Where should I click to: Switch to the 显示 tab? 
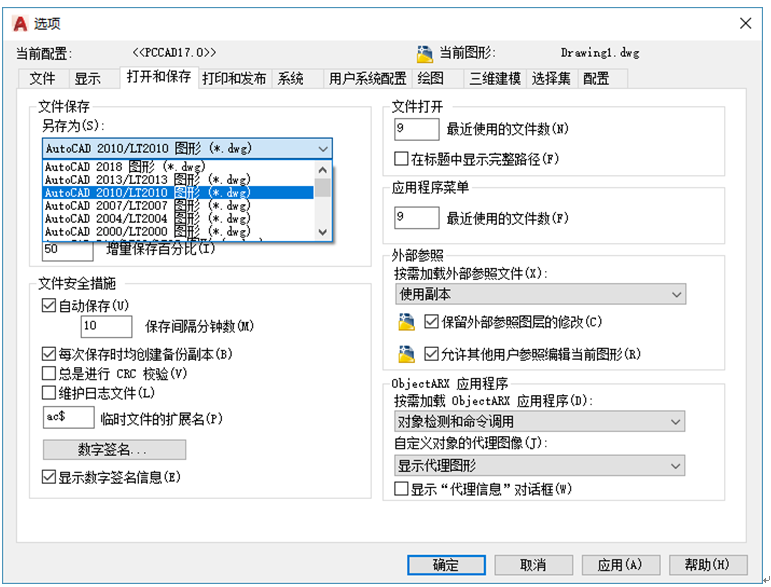pos(87,78)
